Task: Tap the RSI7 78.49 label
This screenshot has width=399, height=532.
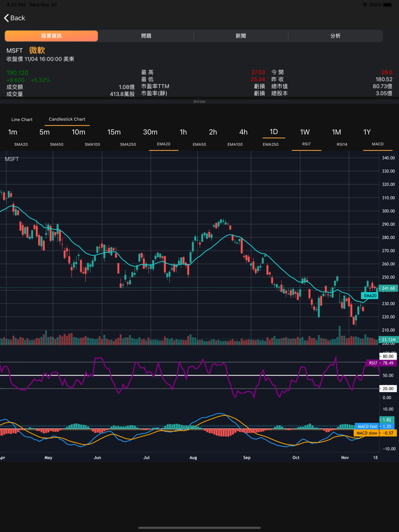Action: (x=381, y=363)
